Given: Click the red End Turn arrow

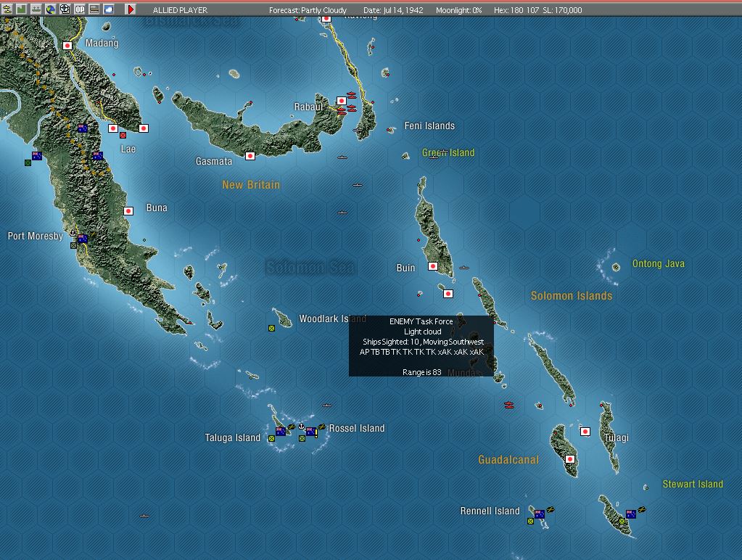Looking at the screenshot, I should (x=131, y=9).
